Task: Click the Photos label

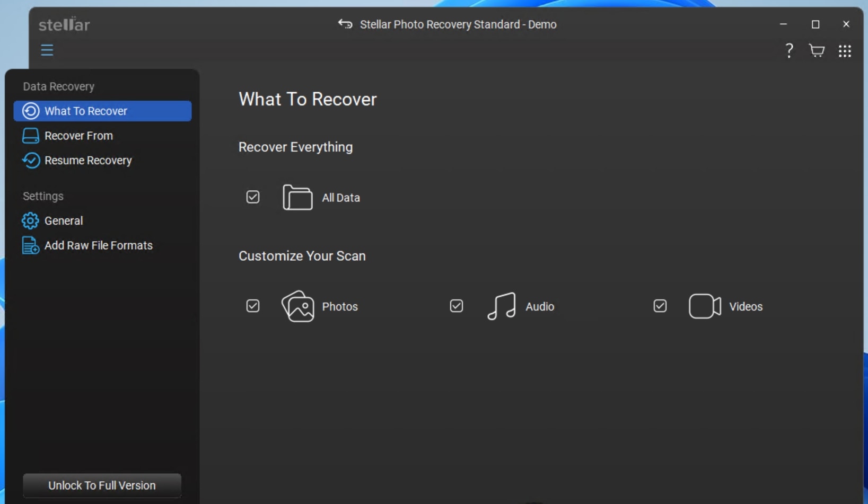Action: (x=340, y=306)
